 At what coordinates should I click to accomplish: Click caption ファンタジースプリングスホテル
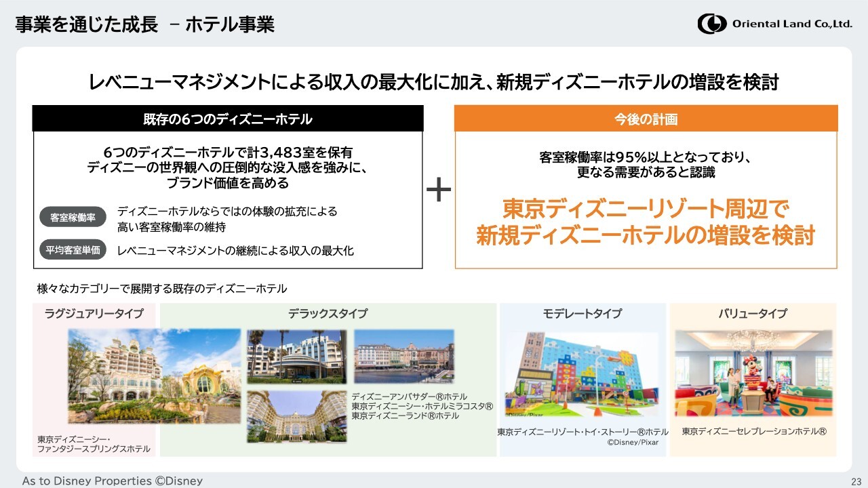(94, 449)
